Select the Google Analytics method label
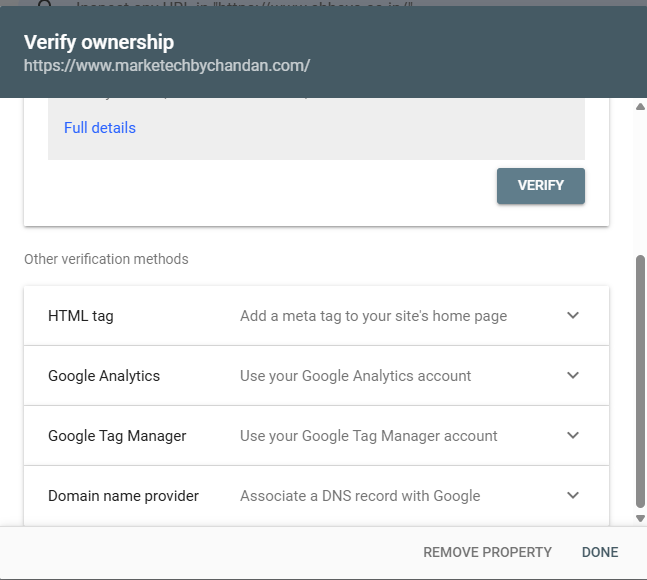 click(104, 376)
